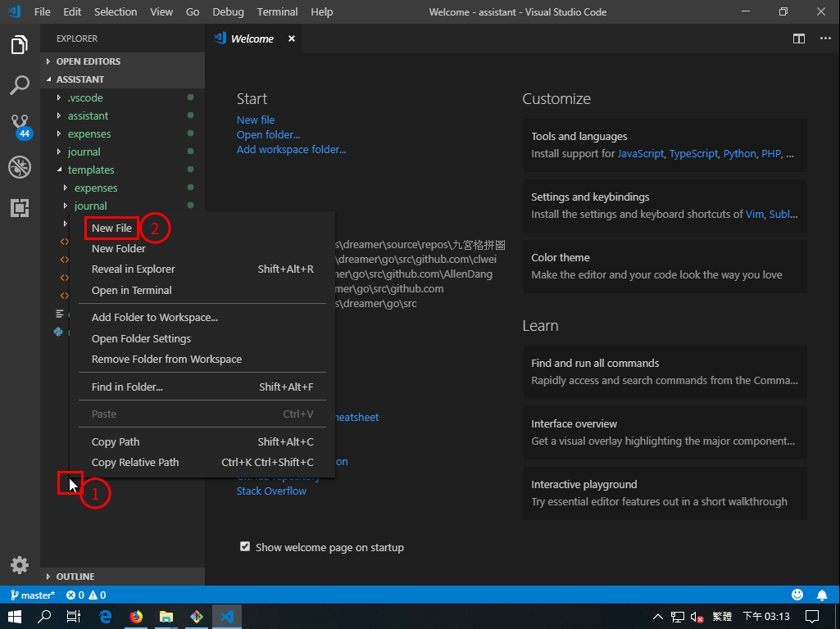
Task: Click the master branch indicator
Action: 33,595
